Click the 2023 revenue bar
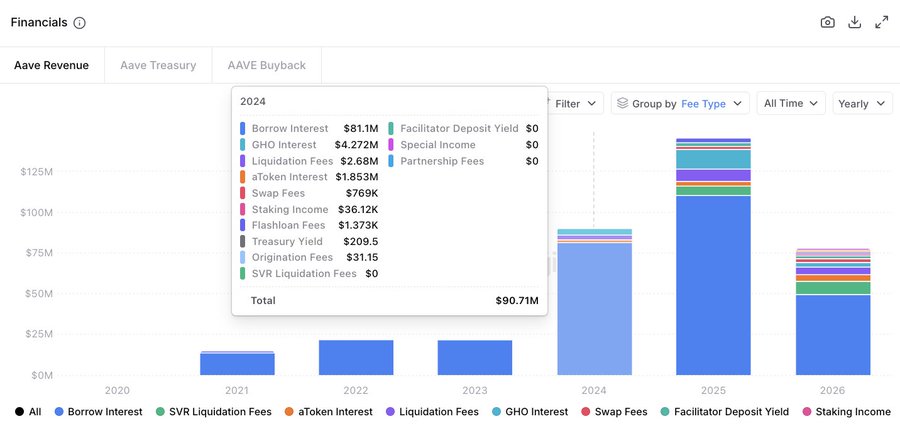 475,357
